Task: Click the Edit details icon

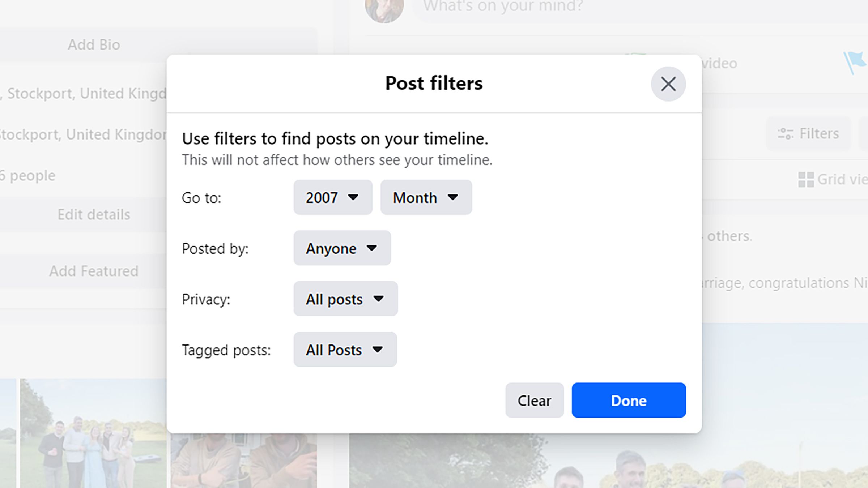Action: click(x=94, y=214)
